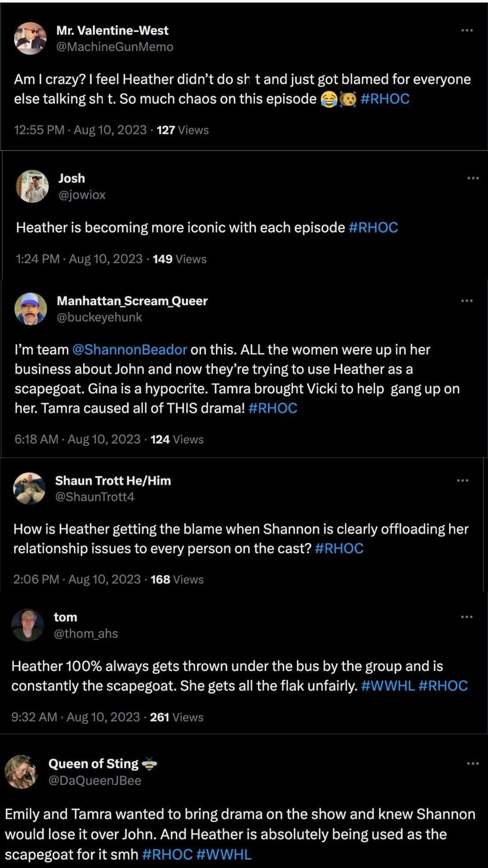Click the laughing emoji in Mr. Valentine-West's tweet
Viewport: 488px width, 868px height.
coord(328,99)
